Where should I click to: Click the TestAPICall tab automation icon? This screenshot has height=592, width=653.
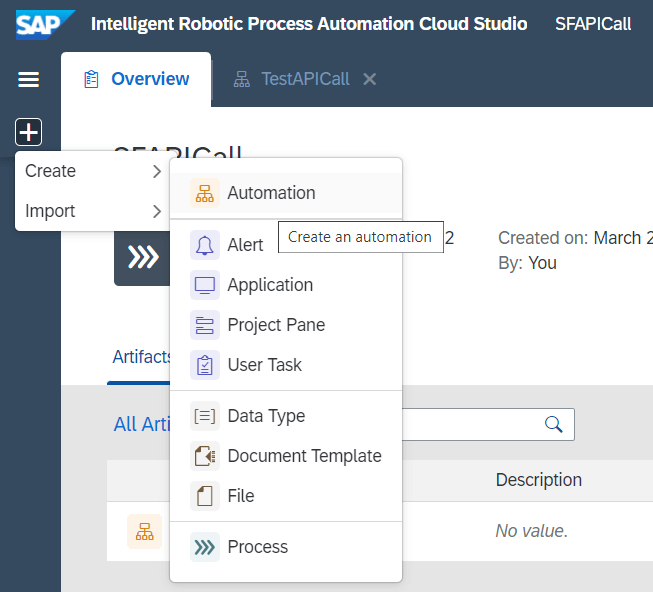click(x=242, y=79)
